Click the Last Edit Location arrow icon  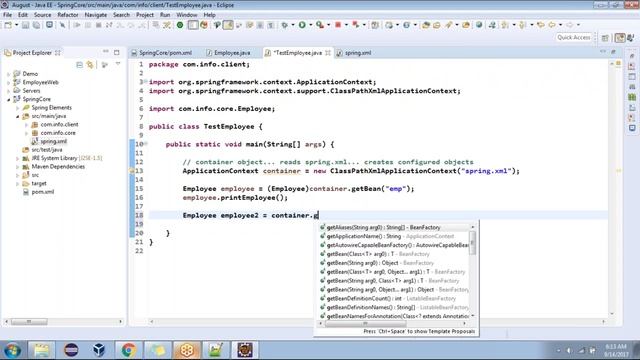coord(541,25)
